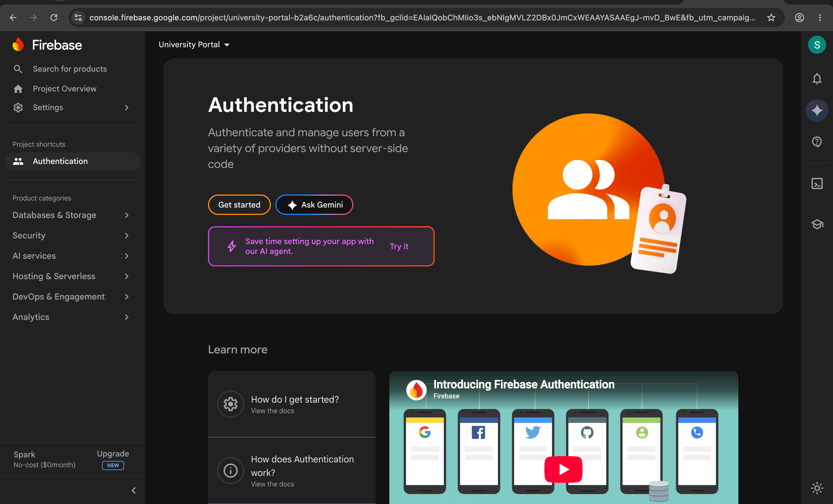Click the Authentication people icon in shortcuts
This screenshot has height=504, width=833.
pyautogui.click(x=18, y=161)
